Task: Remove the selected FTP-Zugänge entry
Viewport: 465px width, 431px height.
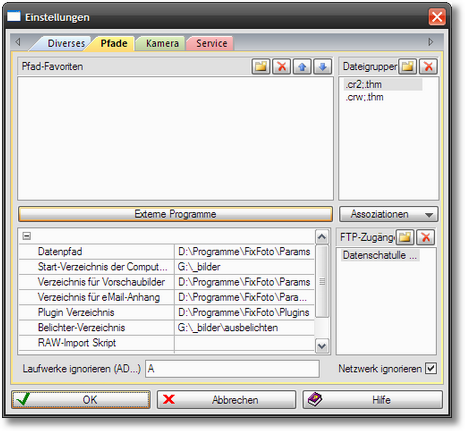Action: point(426,237)
